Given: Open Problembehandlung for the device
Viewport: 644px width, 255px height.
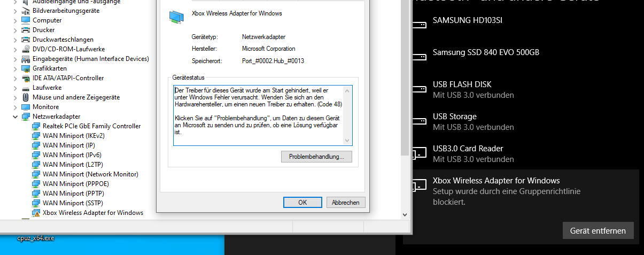Looking at the screenshot, I should pos(316,157).
